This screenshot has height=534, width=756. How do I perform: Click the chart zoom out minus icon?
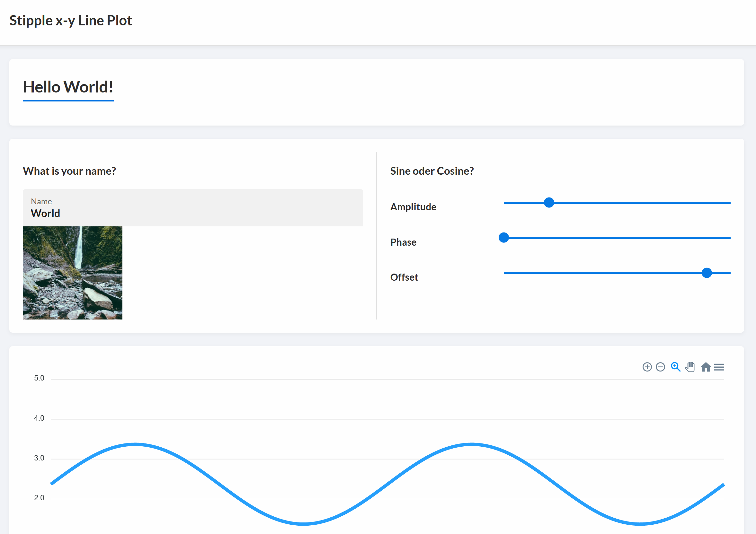click(660, 367)
